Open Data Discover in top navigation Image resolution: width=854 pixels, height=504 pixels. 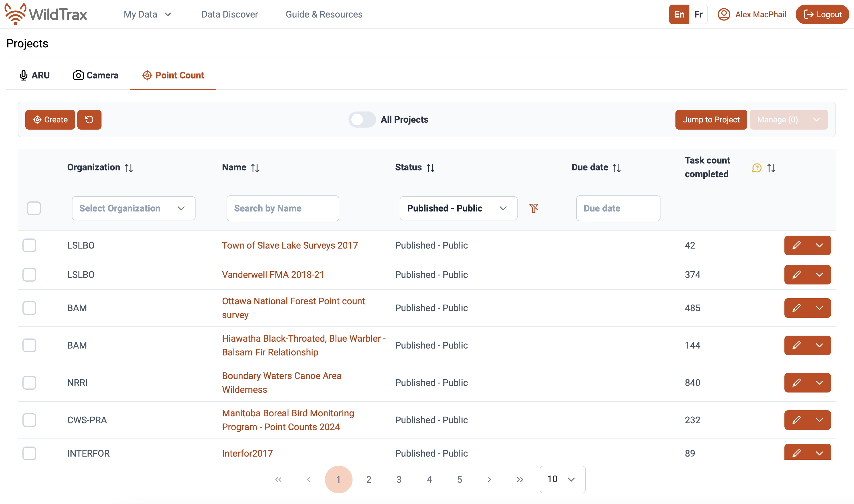(229, 14)
